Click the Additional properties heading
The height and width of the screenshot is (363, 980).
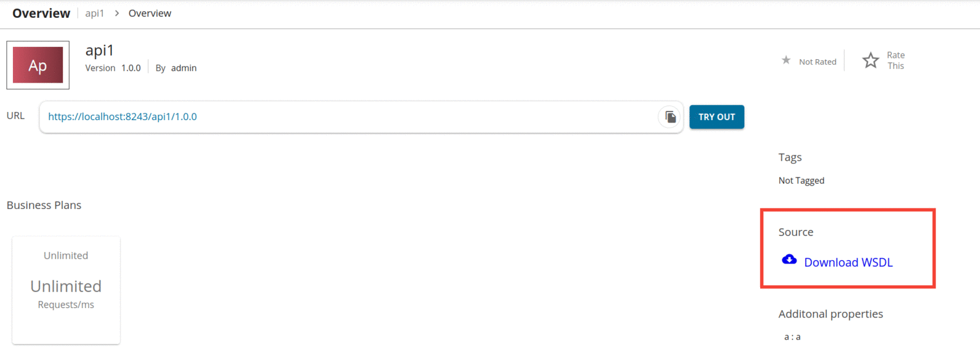click(830, 314)
